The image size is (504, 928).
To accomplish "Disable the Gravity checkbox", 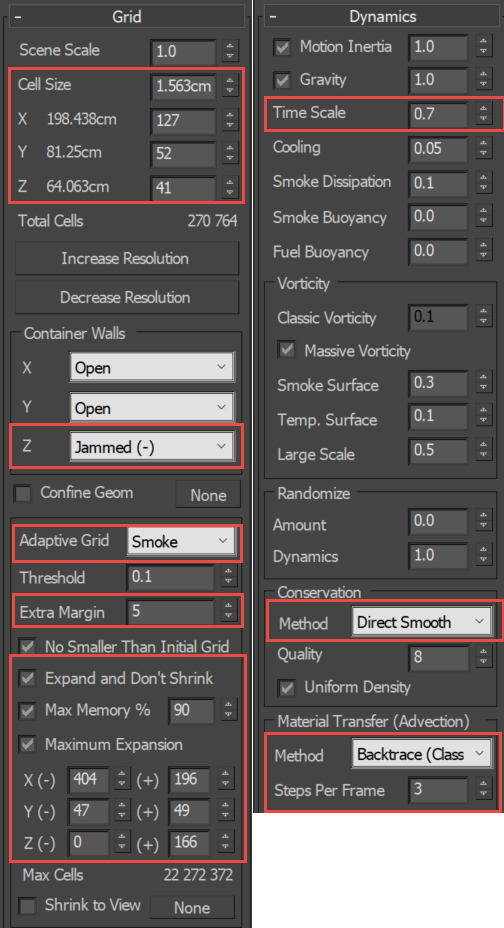I will (283, 80).
